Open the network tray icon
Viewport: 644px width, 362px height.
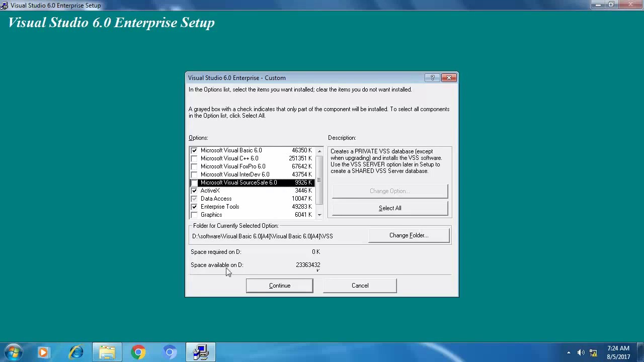point(593,353)
